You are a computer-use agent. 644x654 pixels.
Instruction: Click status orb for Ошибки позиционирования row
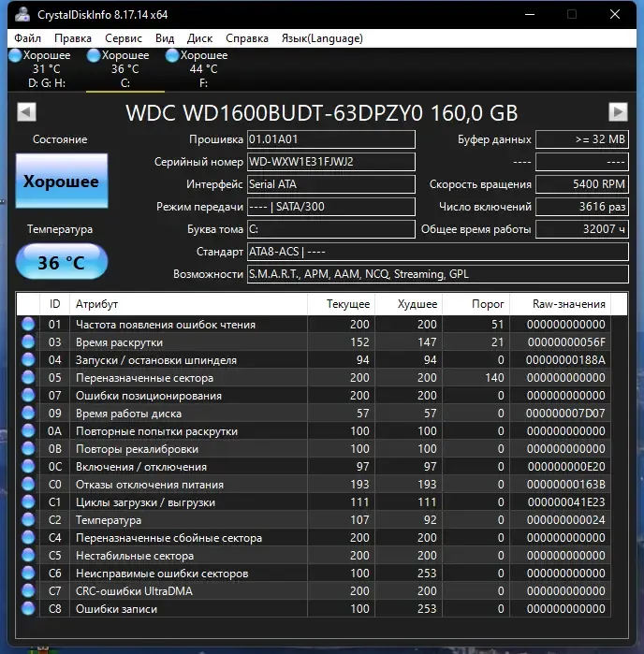pyautogui.click(x=28, y=395)
